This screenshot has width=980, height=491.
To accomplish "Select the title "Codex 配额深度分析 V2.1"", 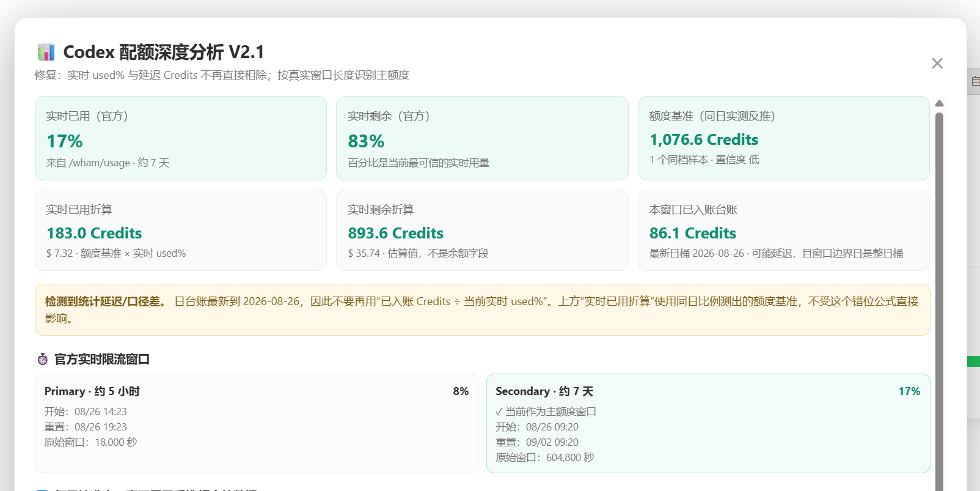I will (x=164, y=52).
